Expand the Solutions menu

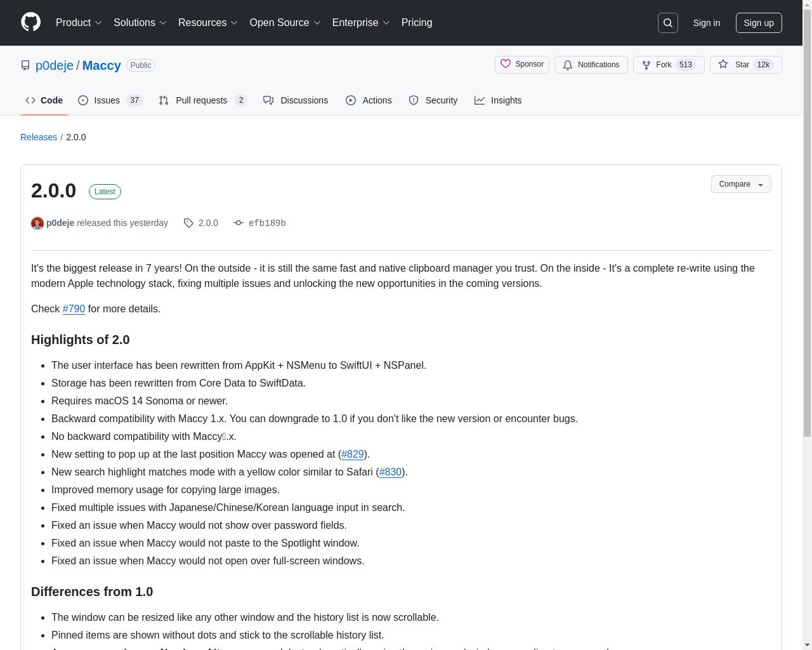(x=140, y=23)
